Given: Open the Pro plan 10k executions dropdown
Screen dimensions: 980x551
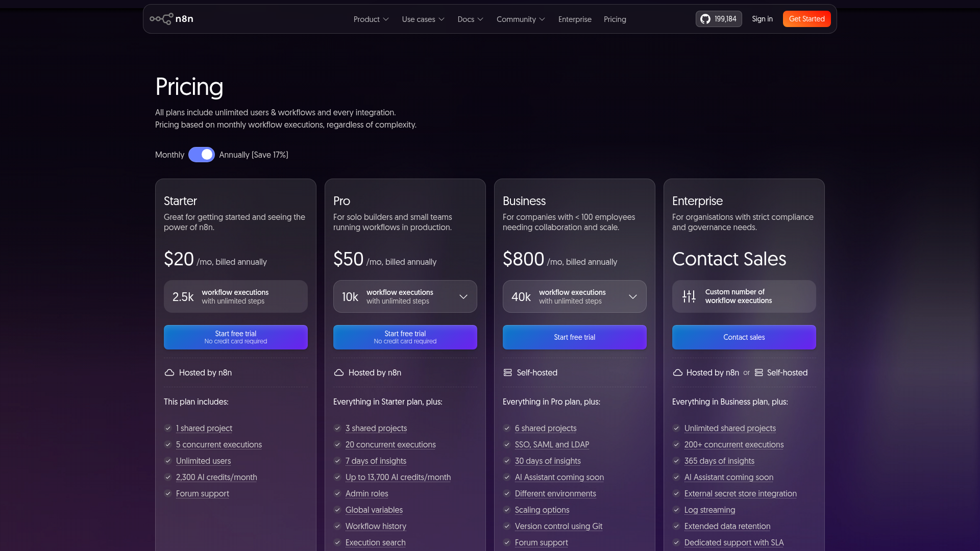Looking at the screenshot, I should [405, 296].
